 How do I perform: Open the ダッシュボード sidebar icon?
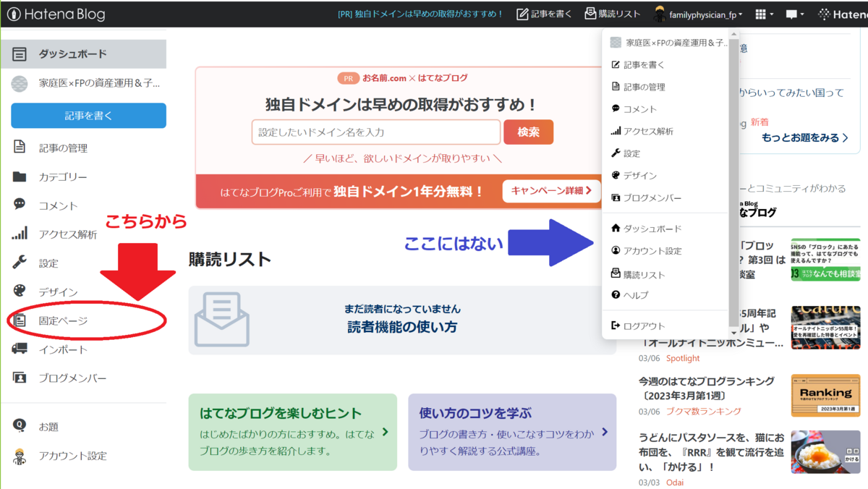click(x=20, y=54)
